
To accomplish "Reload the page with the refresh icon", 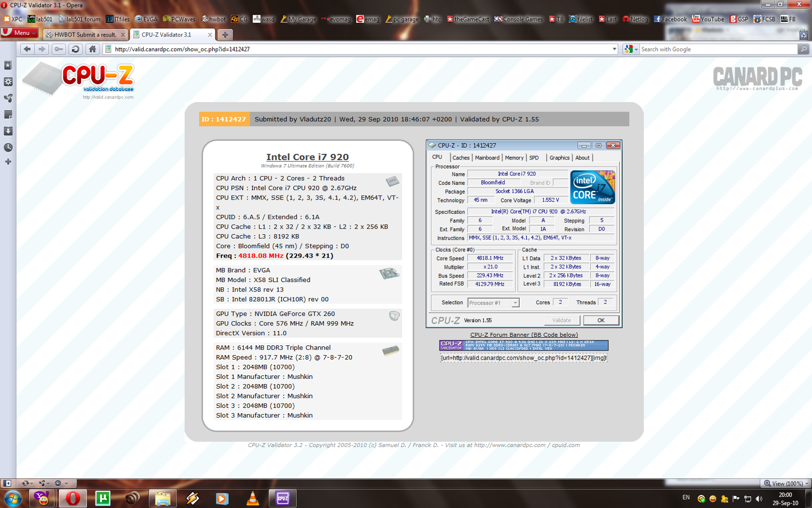I will coord(75,49).
